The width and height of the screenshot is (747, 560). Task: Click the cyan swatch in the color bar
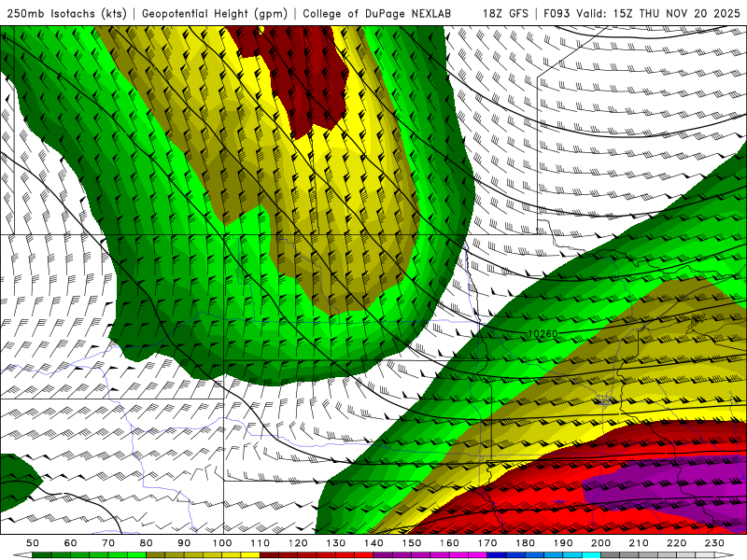(x=591, y=555)
